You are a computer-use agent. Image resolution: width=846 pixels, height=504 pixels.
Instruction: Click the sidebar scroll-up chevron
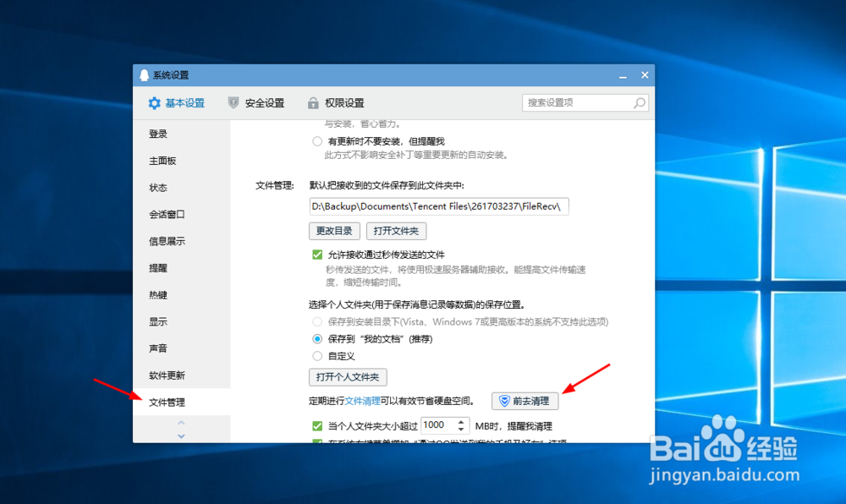[x=181, y=423]
